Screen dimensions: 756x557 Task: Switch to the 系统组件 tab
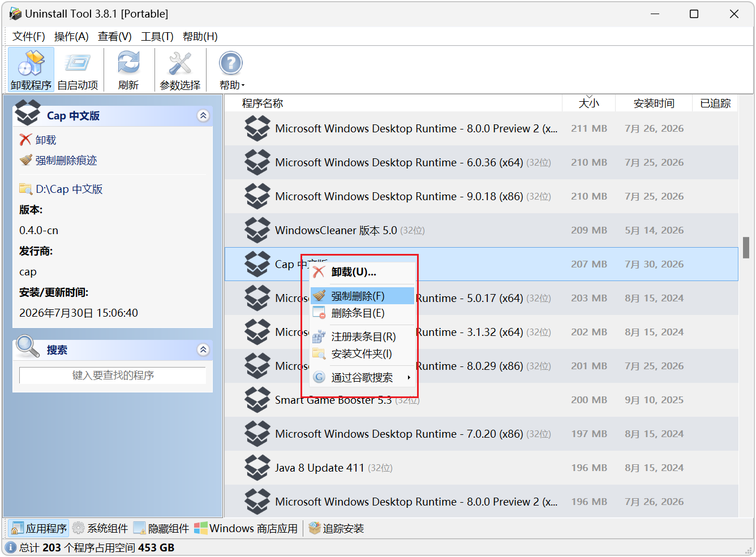[100, 528]
